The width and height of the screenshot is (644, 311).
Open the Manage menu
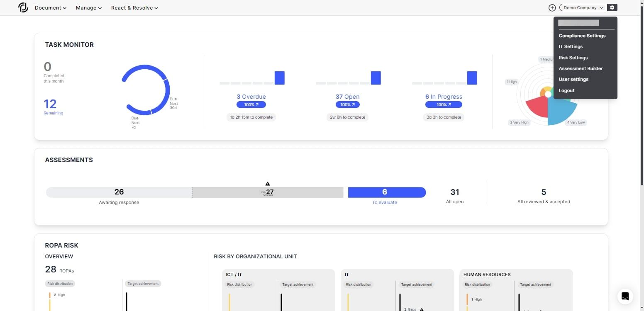[x=89, y=7]
